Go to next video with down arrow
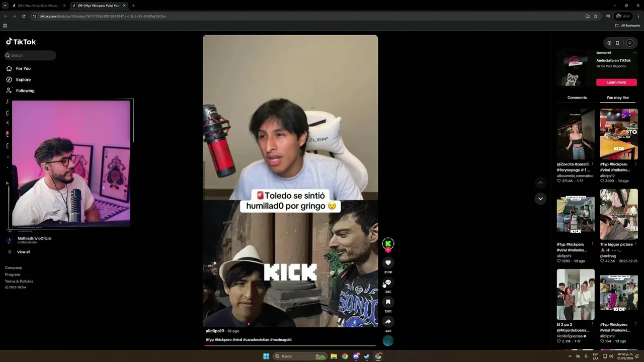644x362 pixels. tap(540, 199)
